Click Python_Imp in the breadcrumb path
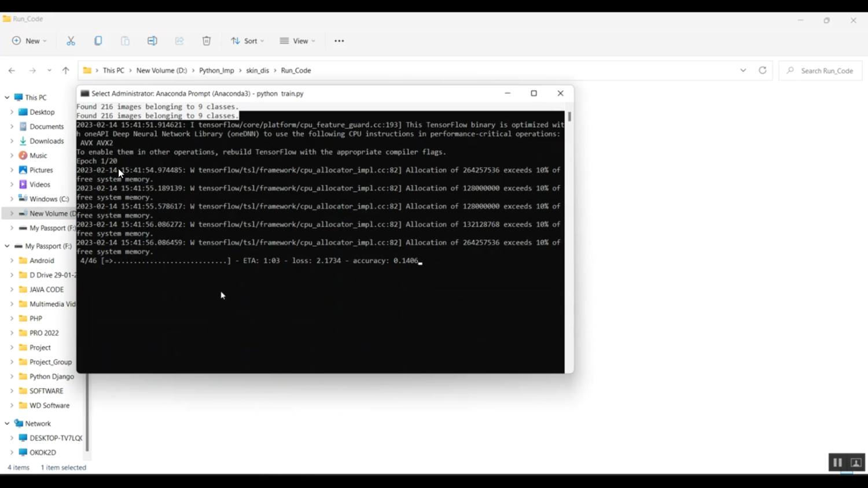Image resolution: width=868 pixels, height=488 pixels. 216,71
